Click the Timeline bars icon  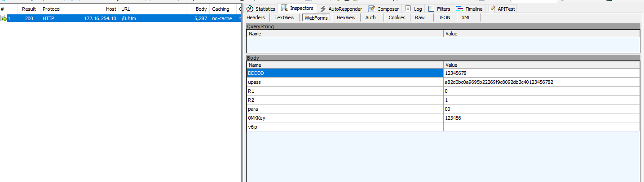click(x=459, y=9)
